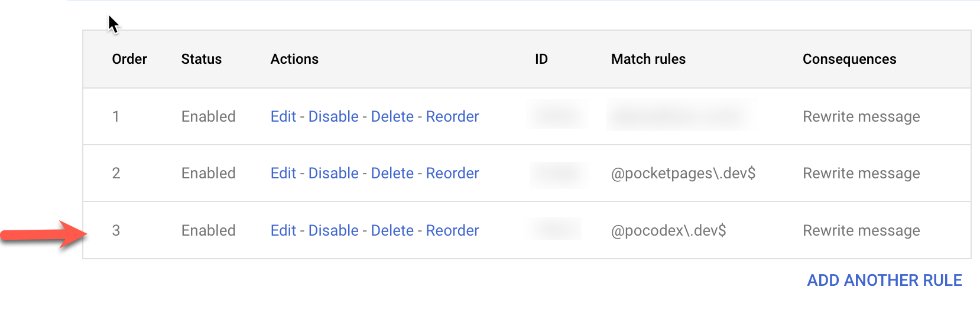Edit the first rule
Viewport: 980px width, 313px height.
(x=283, y=116)
